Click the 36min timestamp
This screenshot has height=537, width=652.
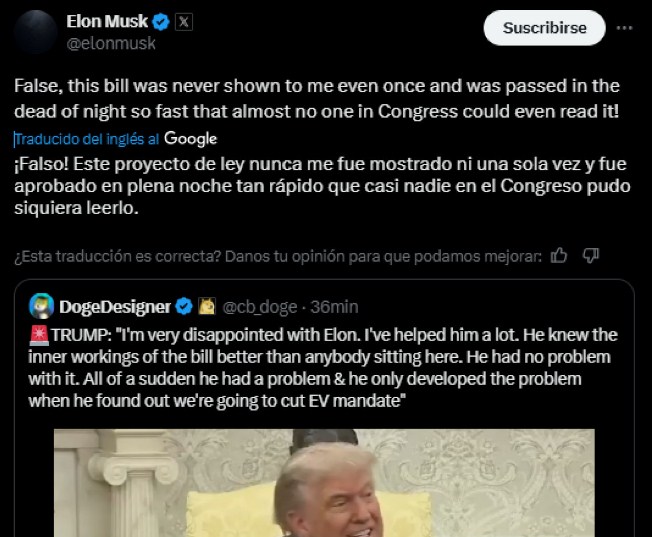pos(335,306)
